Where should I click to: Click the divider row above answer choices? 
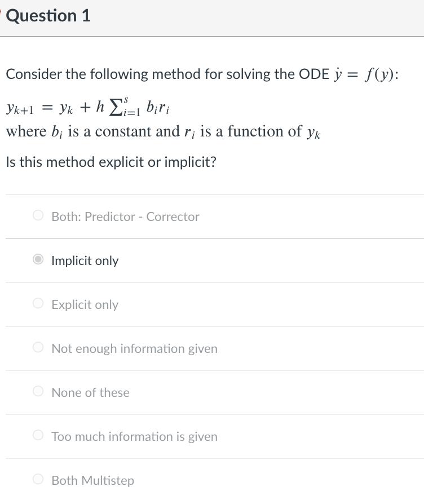tap(212, 194)
